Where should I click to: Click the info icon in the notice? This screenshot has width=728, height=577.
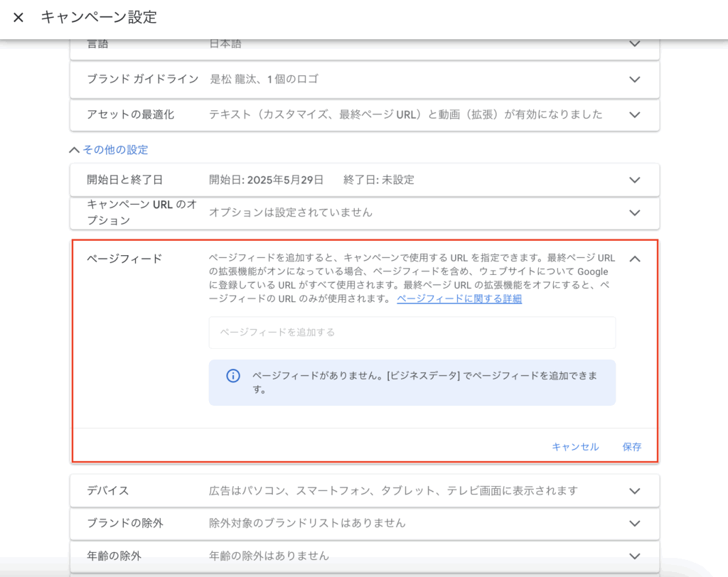coord(232,376)
